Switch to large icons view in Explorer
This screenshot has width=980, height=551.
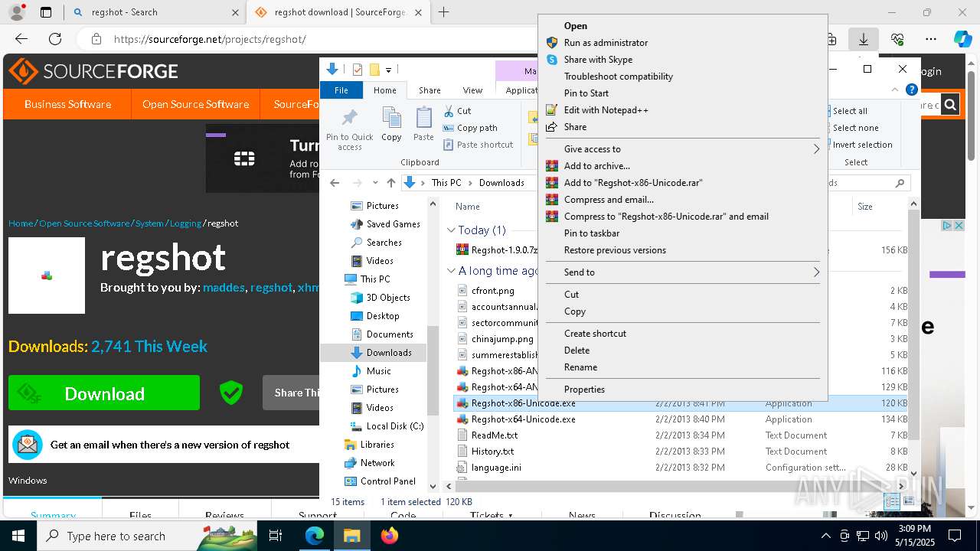click(909, 502)
